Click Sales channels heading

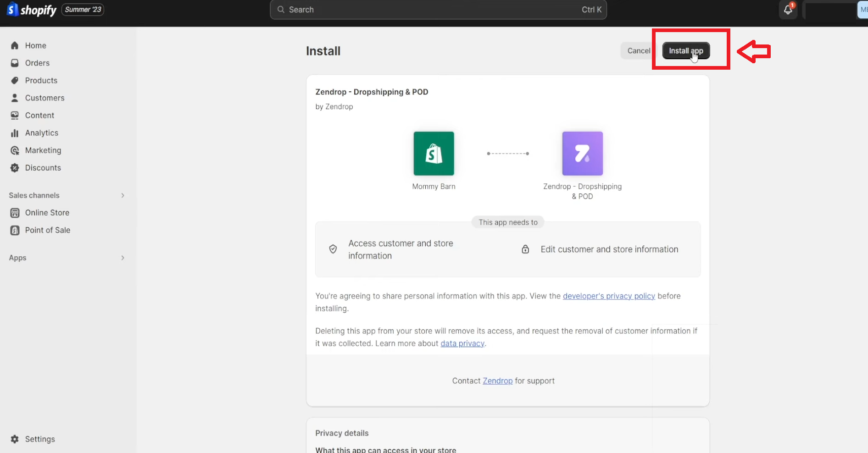click(34, 195)
